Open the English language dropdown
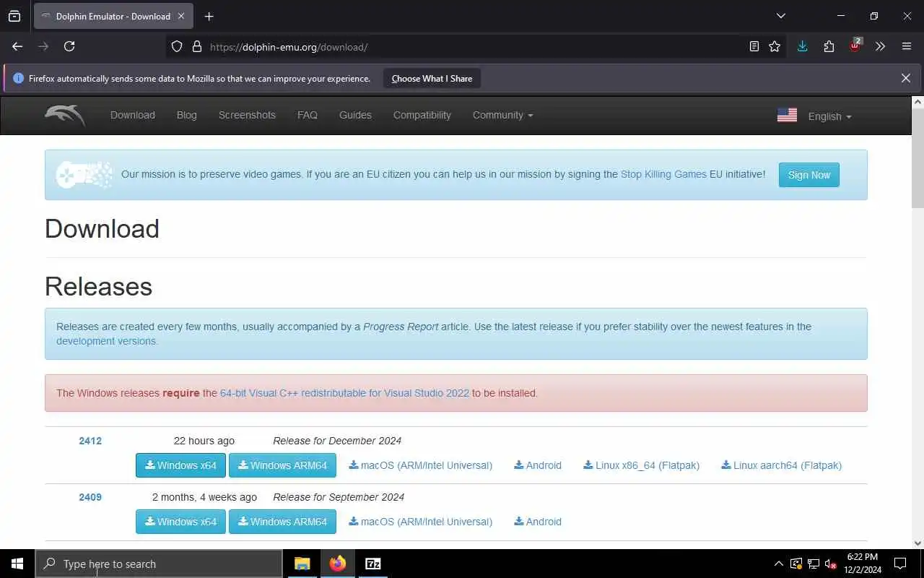 829,116
